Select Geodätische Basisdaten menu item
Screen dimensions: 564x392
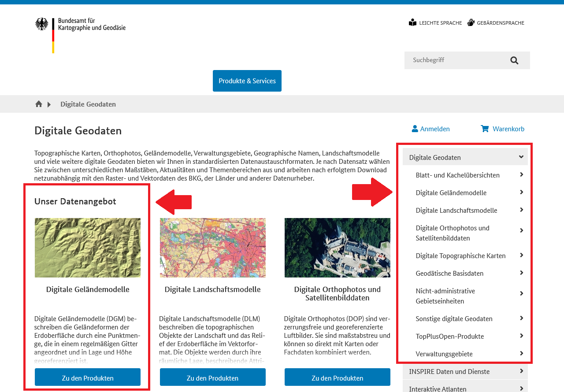click(x=449, y=273)
